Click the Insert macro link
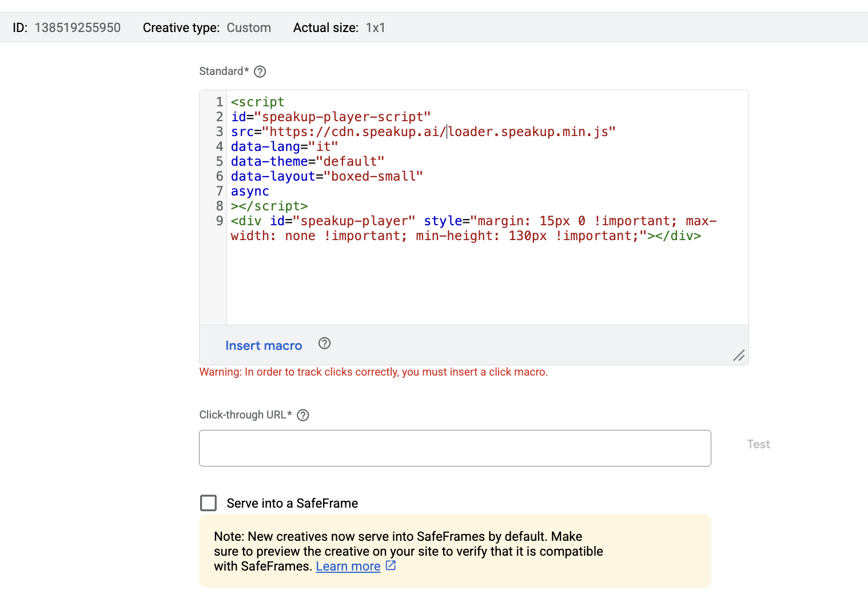The image size is (868, 598). [264, 345]
